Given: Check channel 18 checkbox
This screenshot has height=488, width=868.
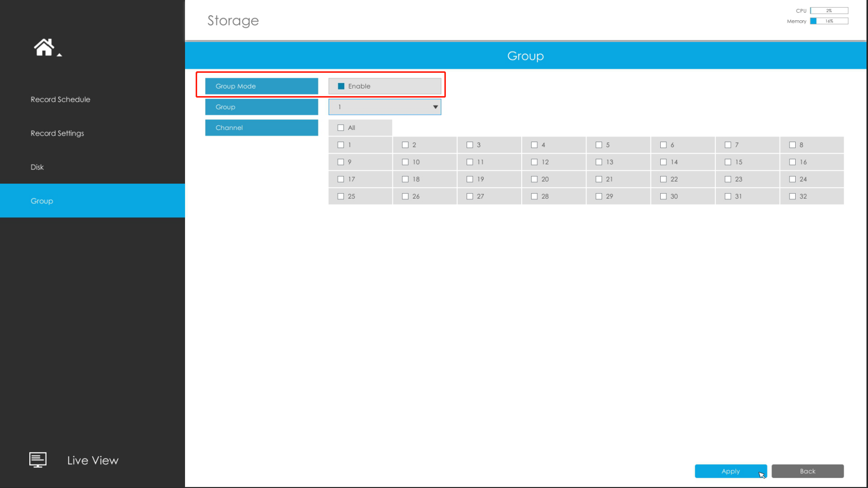Looking at the screenshot, I should tap(405, 180).
